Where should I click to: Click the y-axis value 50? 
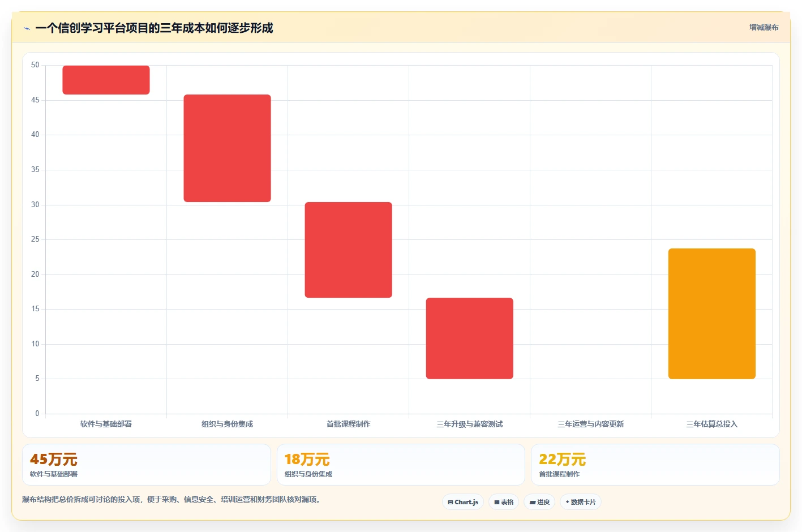click(x=35, y=65)
